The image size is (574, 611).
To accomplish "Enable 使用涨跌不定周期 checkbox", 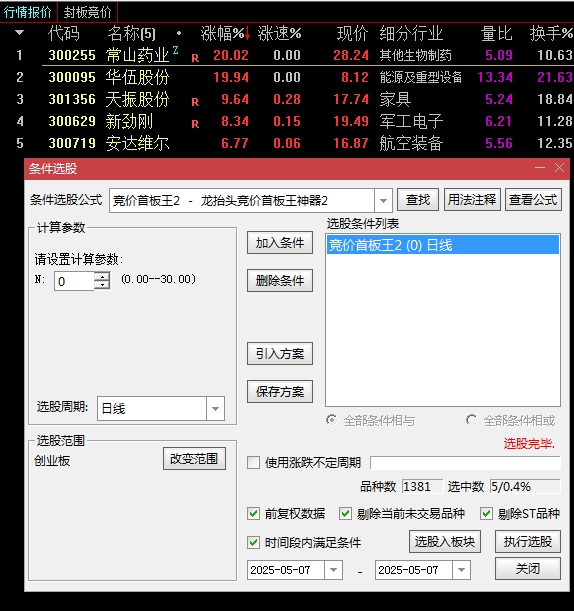I will click(253, 463).
